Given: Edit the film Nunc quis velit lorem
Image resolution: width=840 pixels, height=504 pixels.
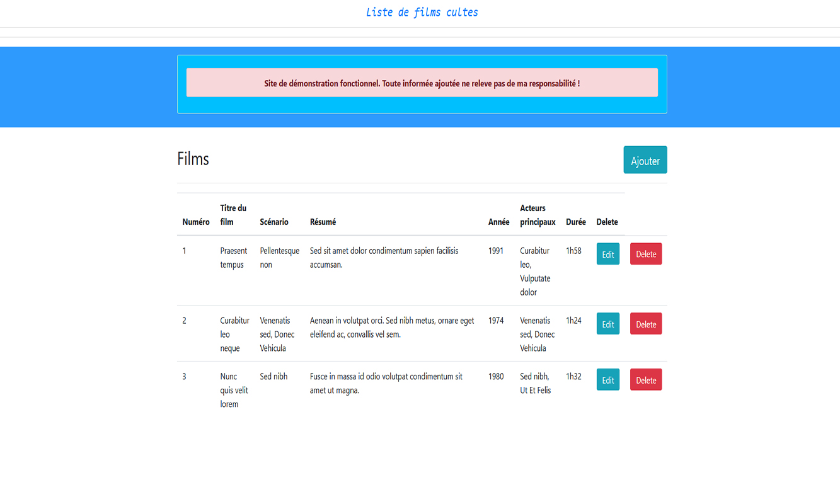Looking at the screenshot, I should pyautogui.click(x=607, y=379).
